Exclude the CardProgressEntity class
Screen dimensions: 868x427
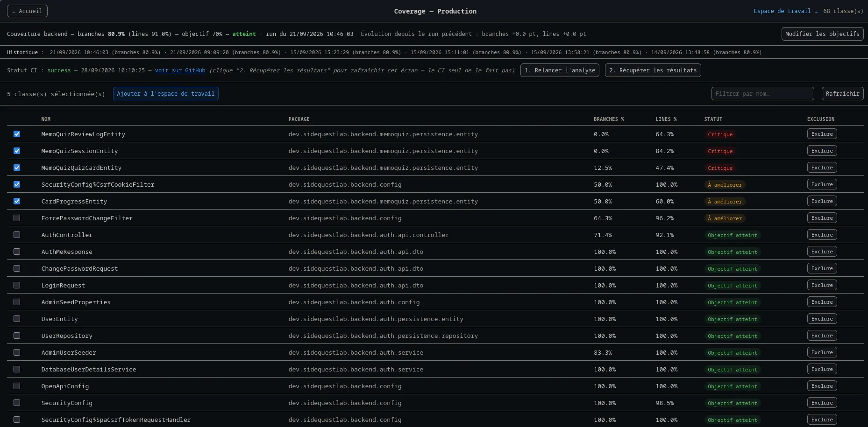822,201
